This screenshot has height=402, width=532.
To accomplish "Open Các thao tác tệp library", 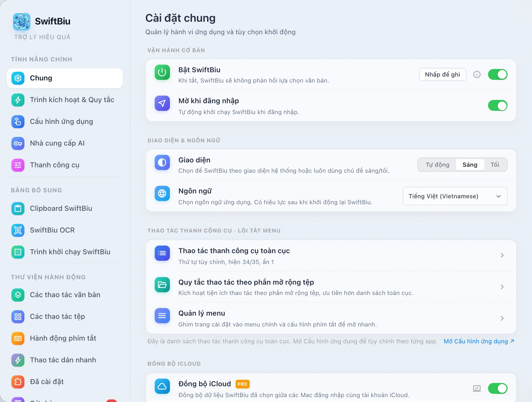I will coord(65,317).
